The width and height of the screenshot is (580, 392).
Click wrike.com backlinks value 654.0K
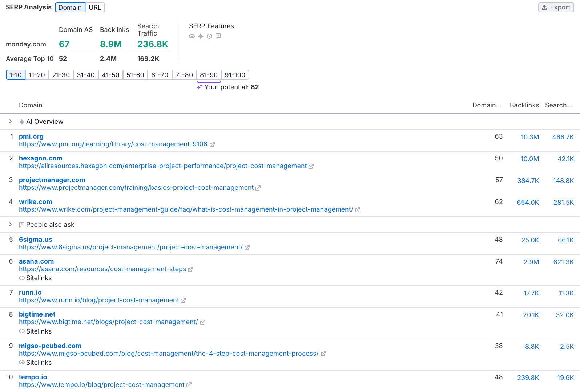click(528, 203)
